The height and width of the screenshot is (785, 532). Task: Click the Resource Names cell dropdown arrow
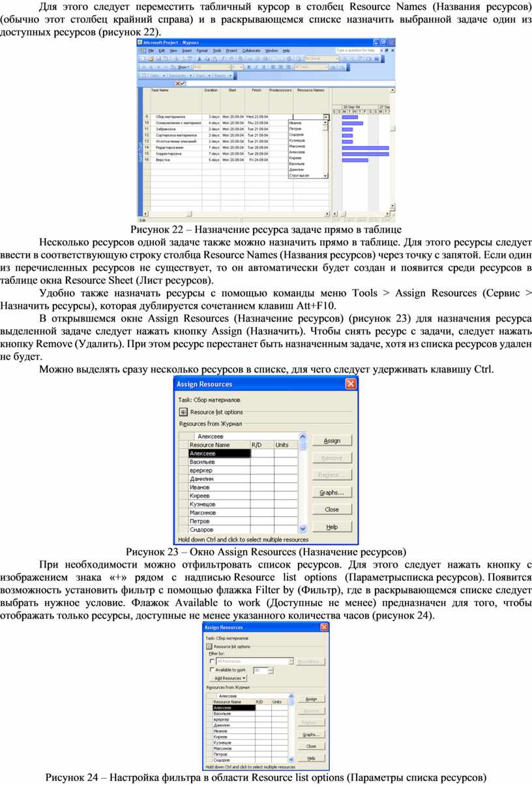(326, 117)
